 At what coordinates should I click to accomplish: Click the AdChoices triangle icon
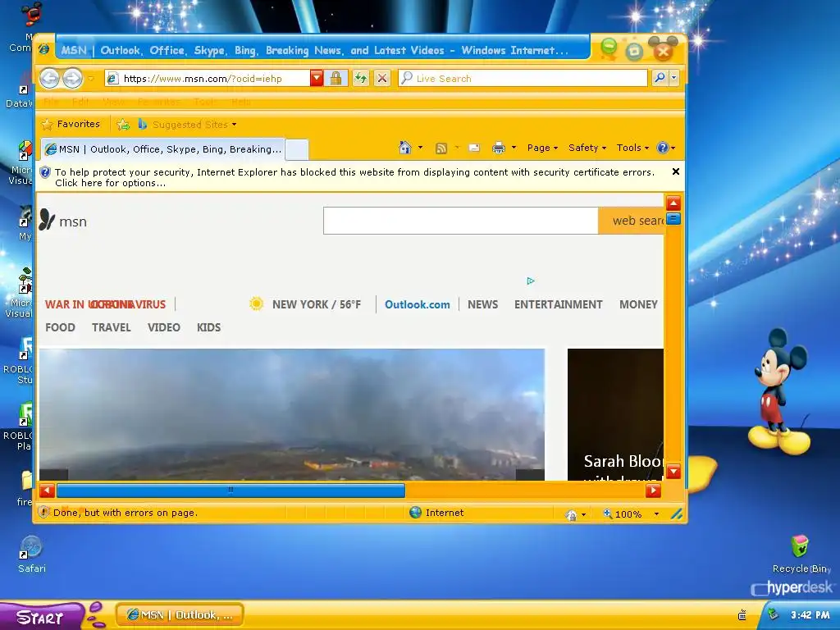[x=531, y=281]
